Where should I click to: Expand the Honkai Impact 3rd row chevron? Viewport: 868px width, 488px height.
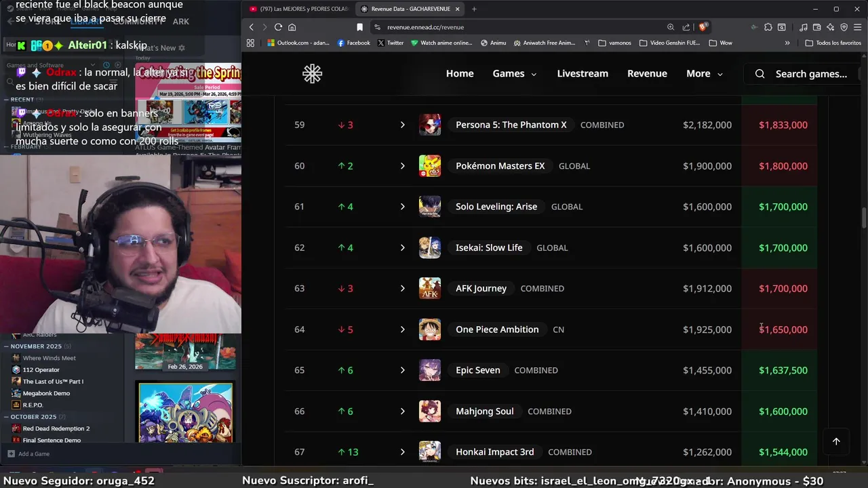402,452
